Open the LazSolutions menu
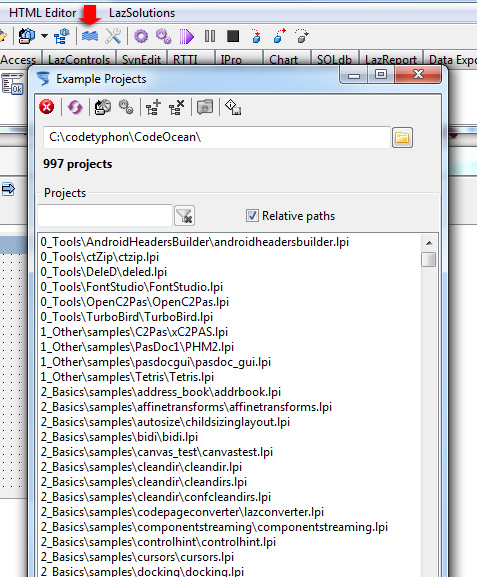 [x=142, y=13]
